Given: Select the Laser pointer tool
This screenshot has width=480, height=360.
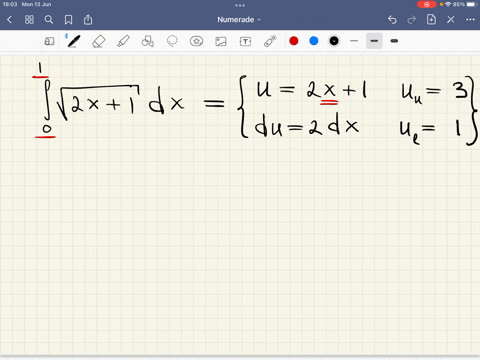Looking at the screenshot, I should pyautogui.click(x=270, y=41).
